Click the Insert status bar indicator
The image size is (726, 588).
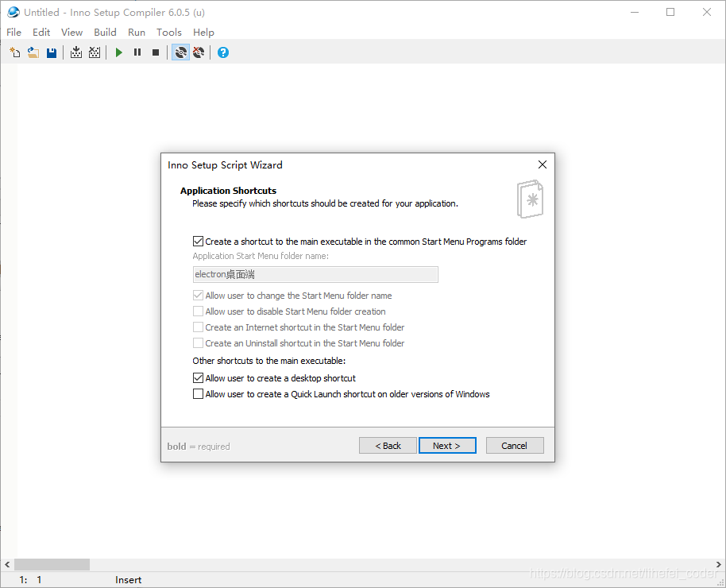128,580
